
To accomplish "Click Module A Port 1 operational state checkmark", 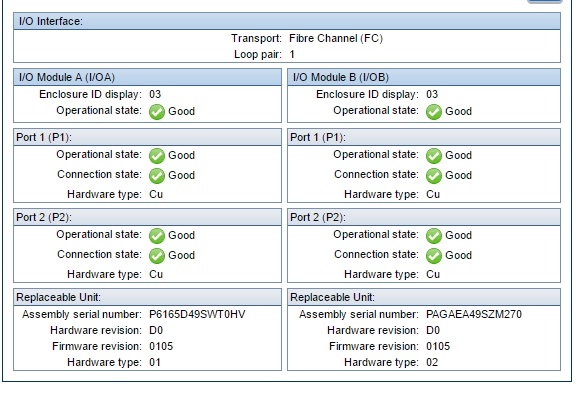I will click(x=157, y=156).
